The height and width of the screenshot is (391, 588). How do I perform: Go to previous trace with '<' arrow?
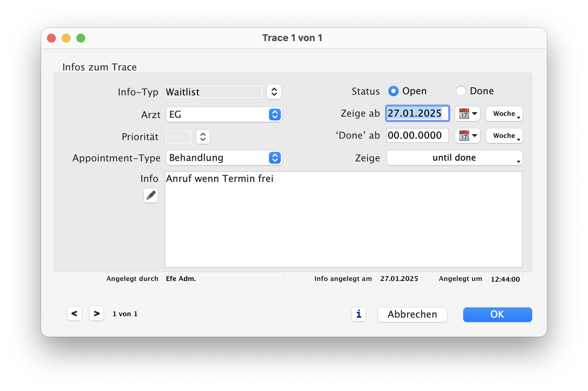75,314
